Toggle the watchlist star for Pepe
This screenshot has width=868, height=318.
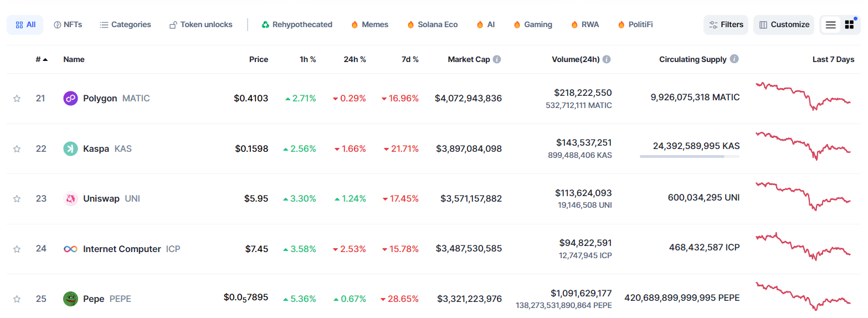17,299
